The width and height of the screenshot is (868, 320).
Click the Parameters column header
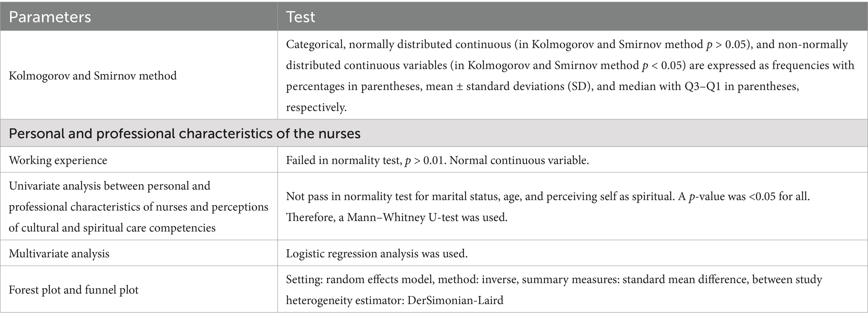pos(50,17)
